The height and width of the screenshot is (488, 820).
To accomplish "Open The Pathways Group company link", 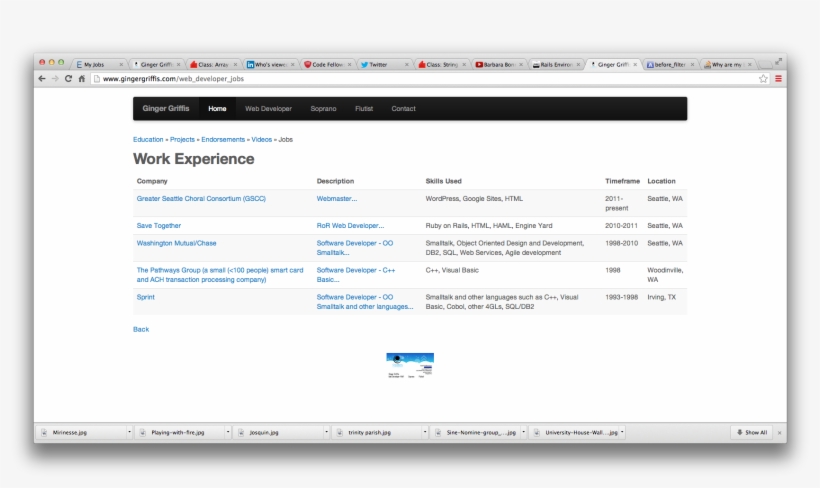I will 220,275.
